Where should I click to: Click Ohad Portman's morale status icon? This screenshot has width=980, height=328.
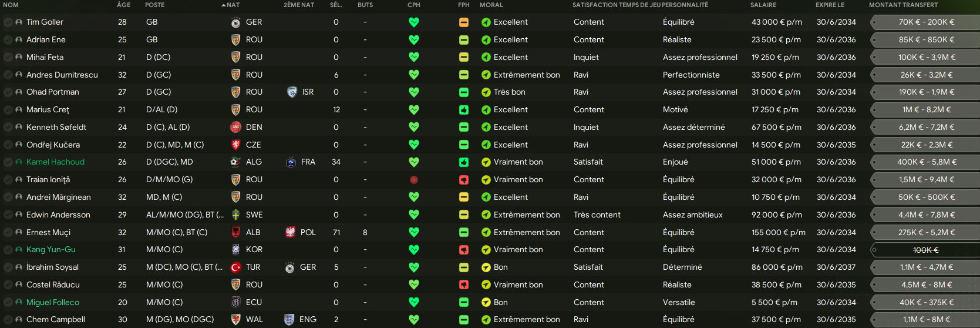pyautogui.click(x=486, y=92)
